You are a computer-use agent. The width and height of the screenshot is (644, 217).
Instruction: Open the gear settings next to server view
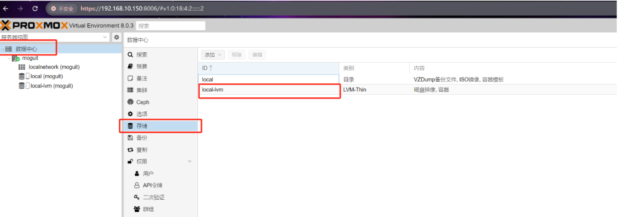[x=117, y=37]
